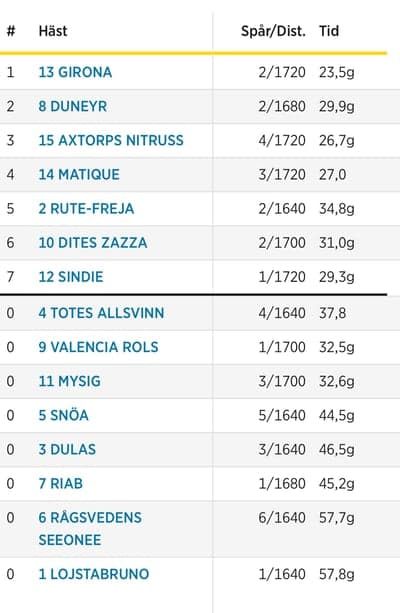
Task: Click the Spår/Dist. column header
Action: tap(273, 31)
